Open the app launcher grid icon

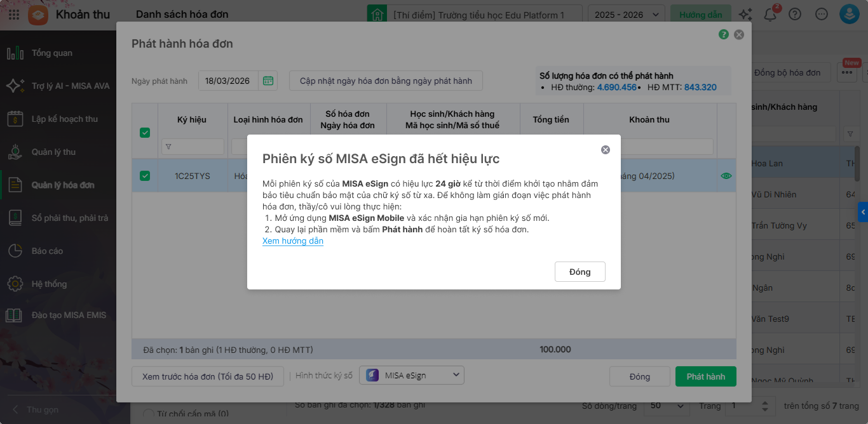14,15
